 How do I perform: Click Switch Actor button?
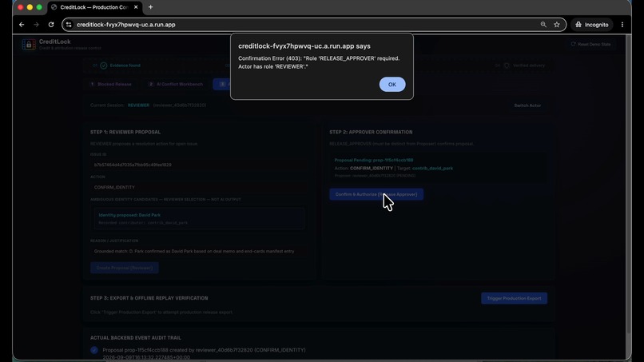[x=527, y=105]
